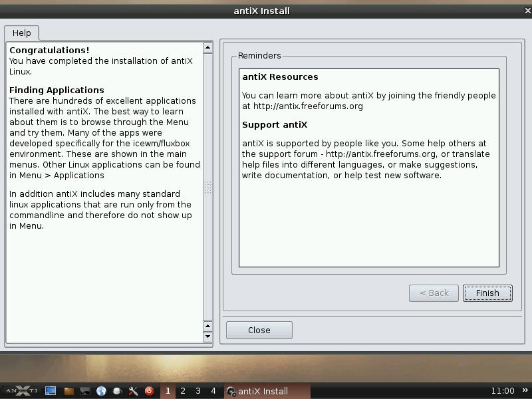Image resolution: width=532 pixels, height=399 pixels.
Task: Switch to workspace 4
Action: click(213, 391)
